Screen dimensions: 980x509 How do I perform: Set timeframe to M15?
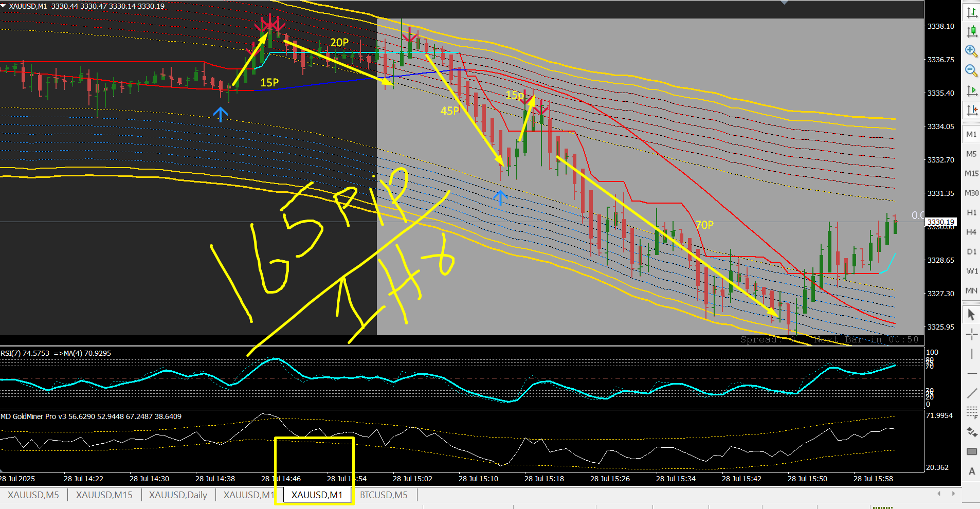[971, 173]
